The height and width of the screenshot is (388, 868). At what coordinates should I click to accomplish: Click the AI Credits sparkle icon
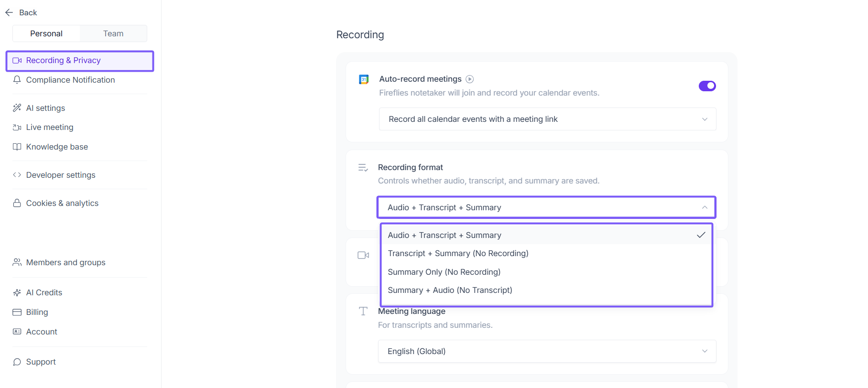(x=17, y=292)
